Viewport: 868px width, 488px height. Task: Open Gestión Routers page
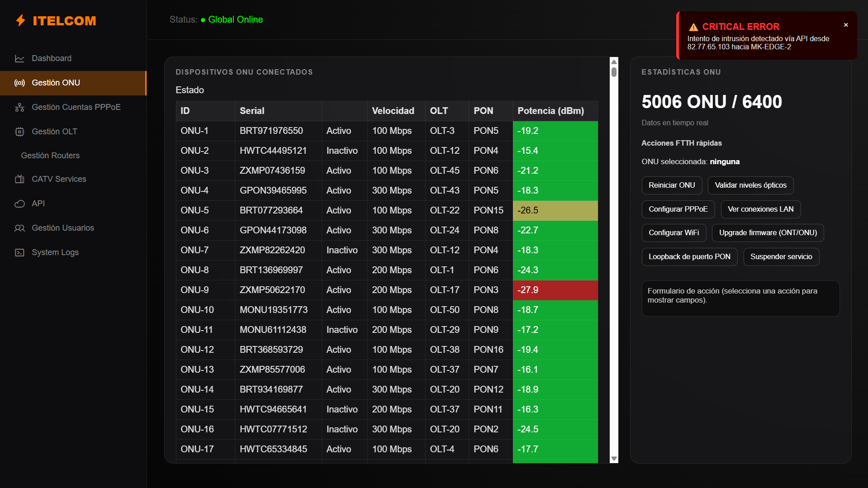click(73, 156)
